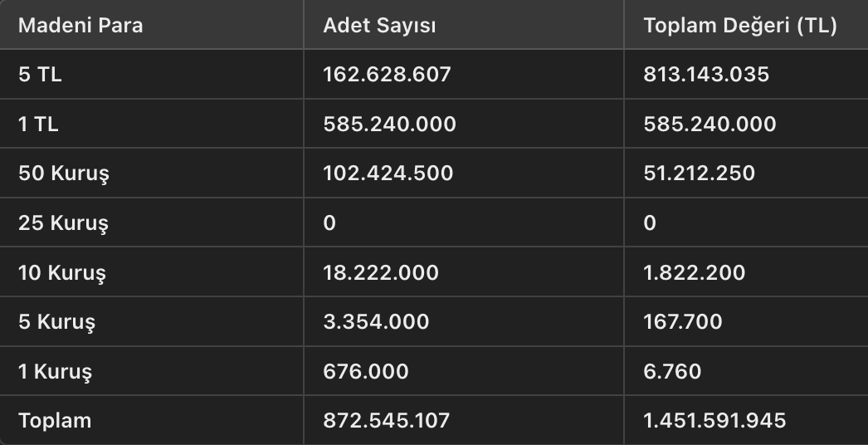This screenshot has height=445, width=868.
Task: Click the '1 TL' row label
Action: [38, 125]
